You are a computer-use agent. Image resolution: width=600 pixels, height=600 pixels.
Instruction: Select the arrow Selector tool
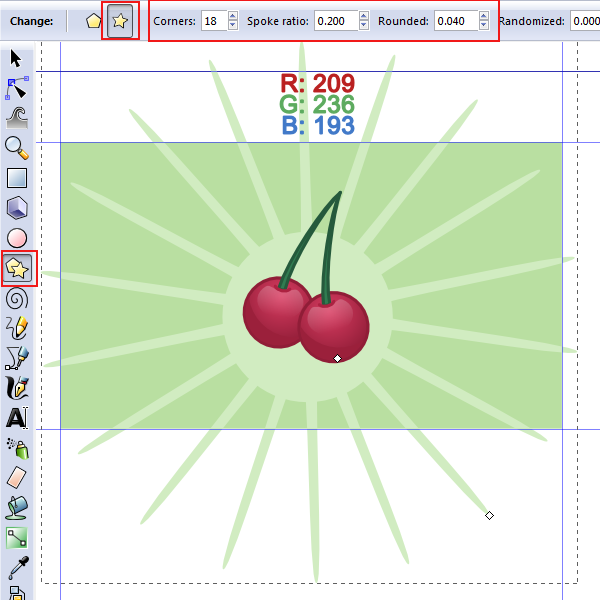[16, 59]
